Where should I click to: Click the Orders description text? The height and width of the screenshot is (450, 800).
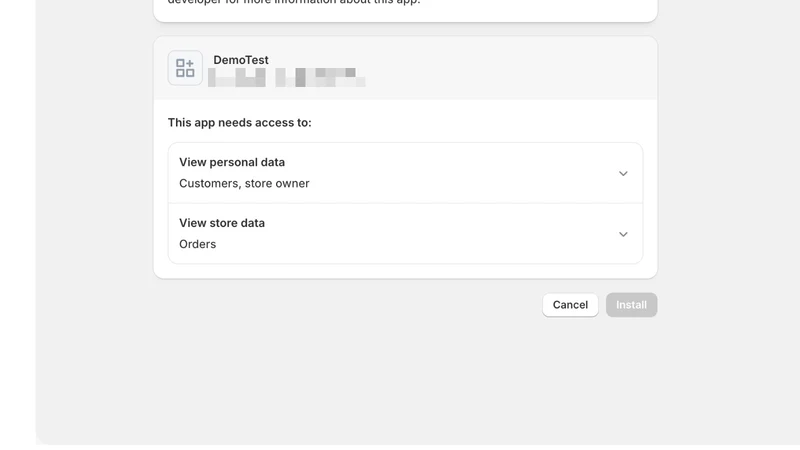(197, 244)
